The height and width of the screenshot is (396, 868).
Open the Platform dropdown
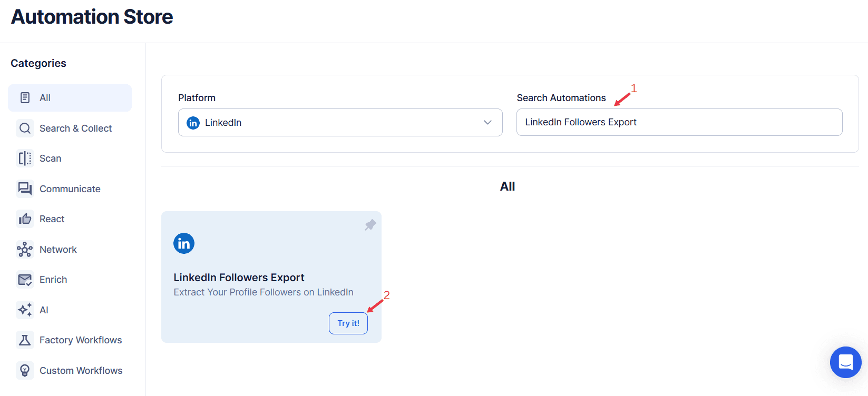pyautogui.click(x=340, y=122)
